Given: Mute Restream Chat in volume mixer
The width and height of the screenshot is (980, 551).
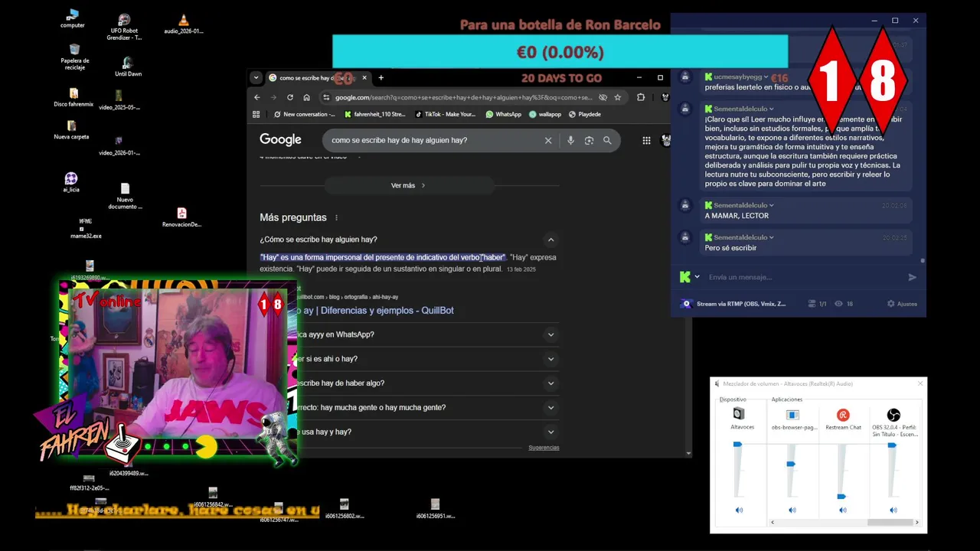Looking at the screenshot, I should [x=843, y=510].
